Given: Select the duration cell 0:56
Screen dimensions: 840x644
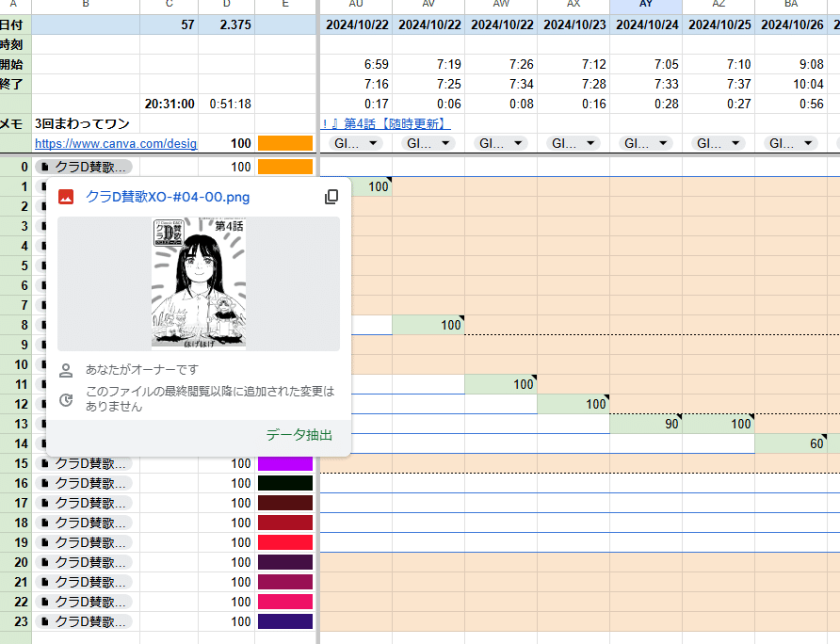Looking at the screenshot, I should point(791,104).
